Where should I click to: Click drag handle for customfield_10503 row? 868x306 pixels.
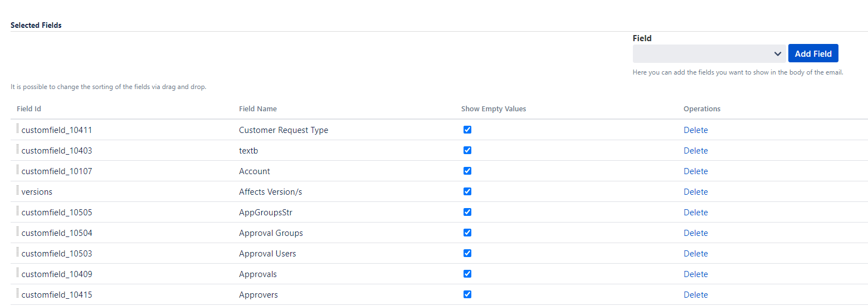point(18,253)
